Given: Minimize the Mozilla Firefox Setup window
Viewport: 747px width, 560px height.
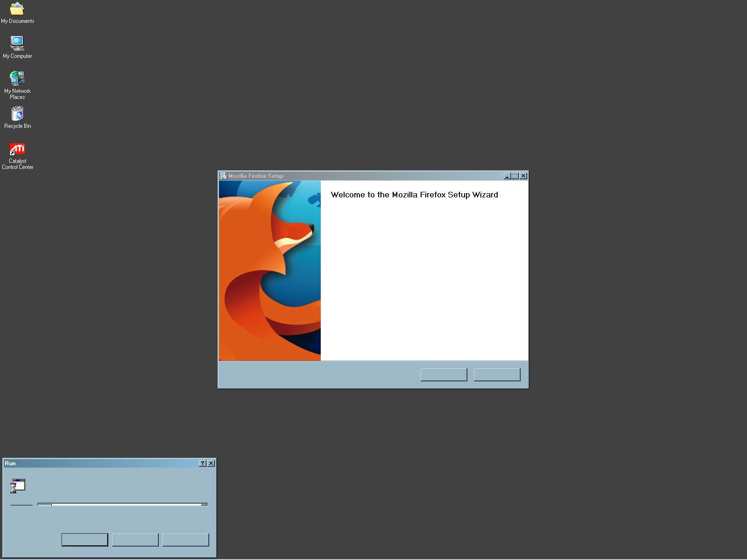Looking at the screenshot, I should coord(507,176).
